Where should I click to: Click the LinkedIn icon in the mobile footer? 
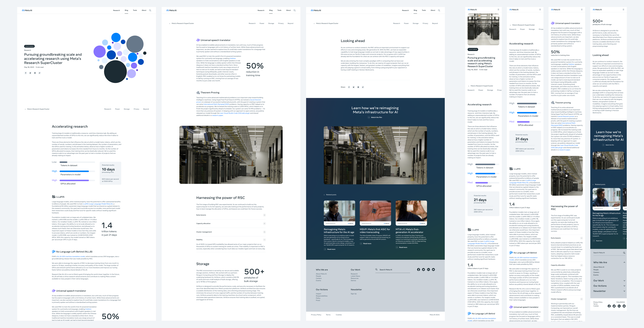tap(619, 306)
